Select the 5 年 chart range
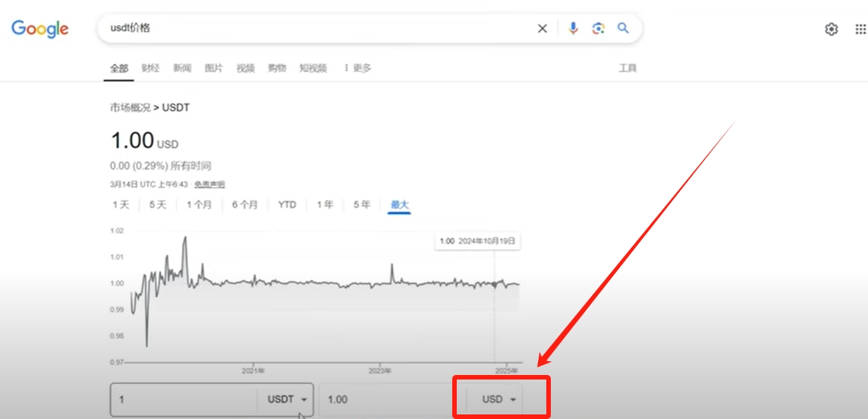 click(x=362, y=205)
